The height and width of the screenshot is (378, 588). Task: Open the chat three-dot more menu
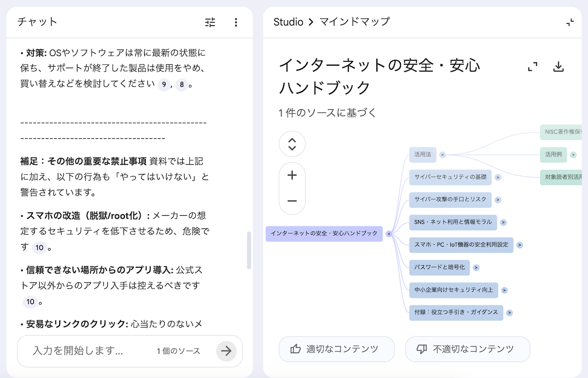coord(236,22)
